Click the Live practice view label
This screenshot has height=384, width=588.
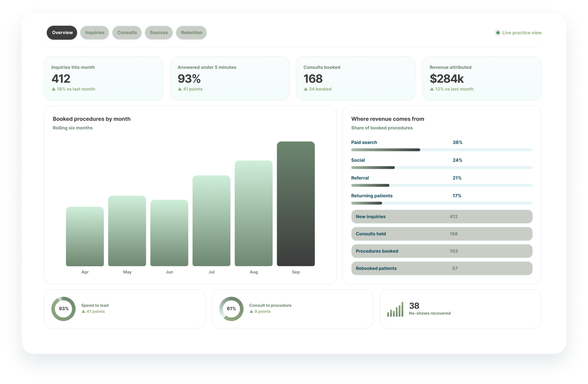pyautogui.click(x=522, y=33)
